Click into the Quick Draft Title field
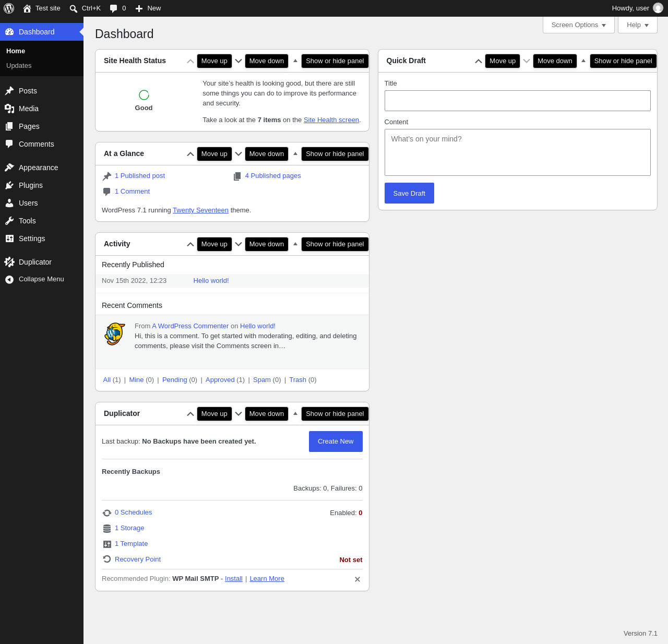 tap(518, 101)
